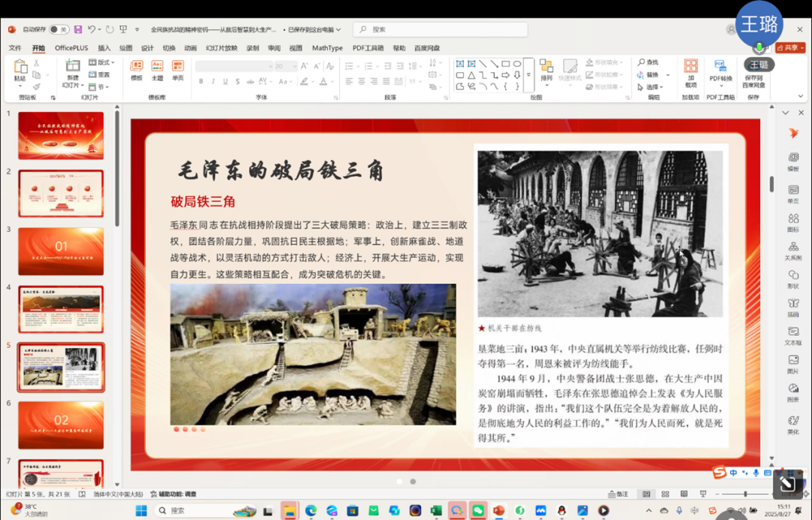812x520 pixels.
Task: Select slide 6 thumbnail showing 02
Action: point(61,425)
